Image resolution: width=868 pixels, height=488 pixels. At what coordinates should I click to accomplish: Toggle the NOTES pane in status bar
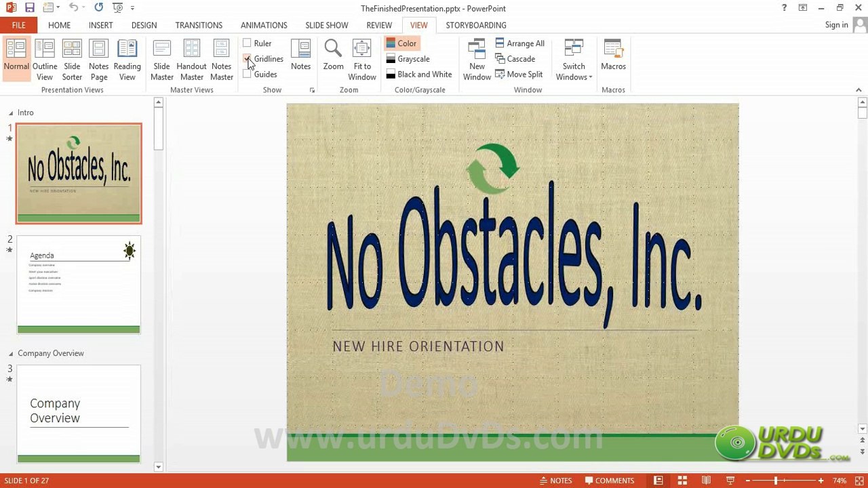coord(556,481)
